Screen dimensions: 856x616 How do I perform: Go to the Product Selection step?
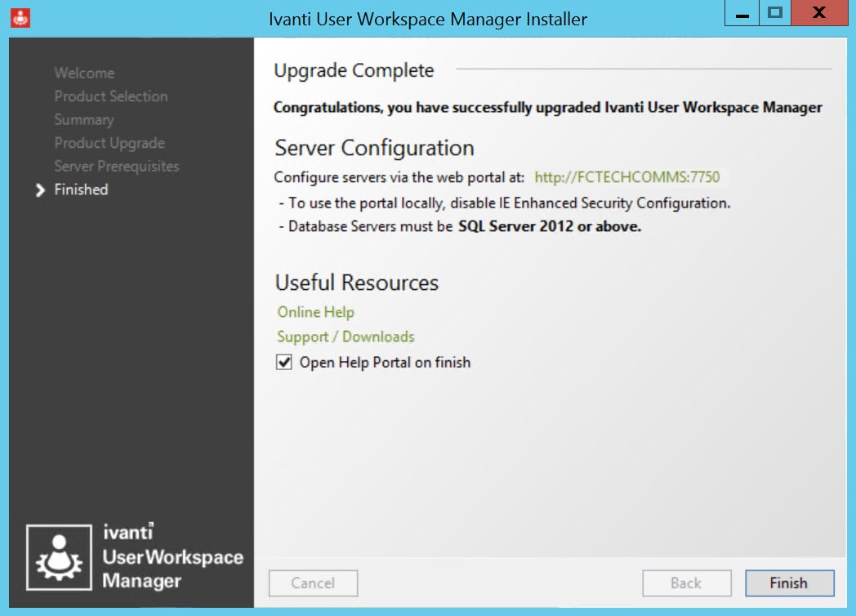tap(110, 96)
